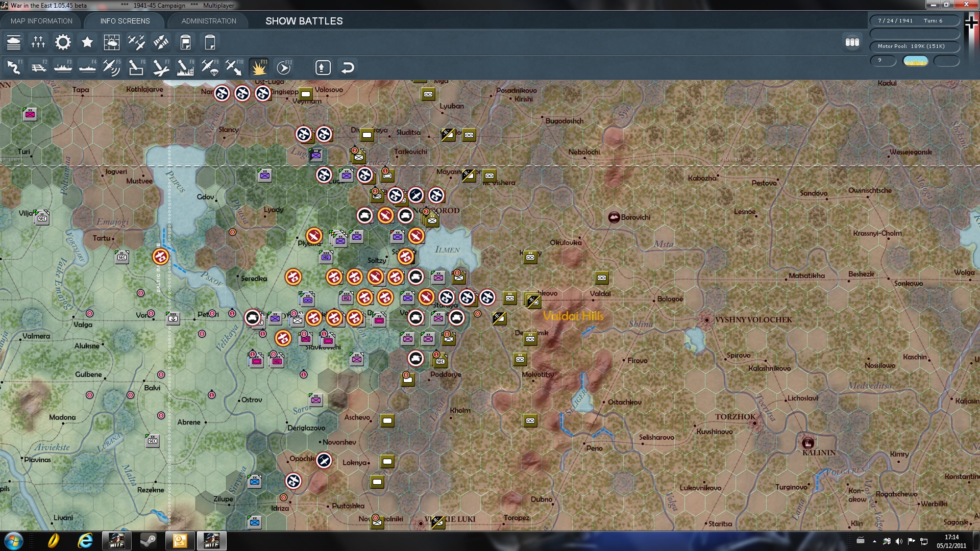
Task: Click the Bugodoshch town label
Action: (565, 121)
